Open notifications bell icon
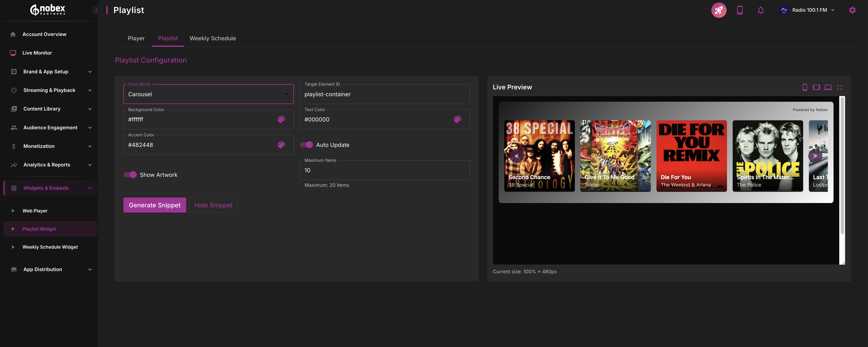 tap(760, 10)
